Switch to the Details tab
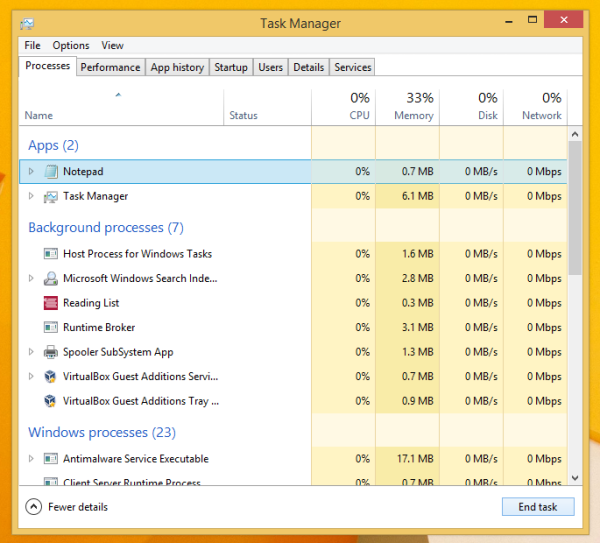The height and width of the screenshot is (543, 600). pos(308,67)
